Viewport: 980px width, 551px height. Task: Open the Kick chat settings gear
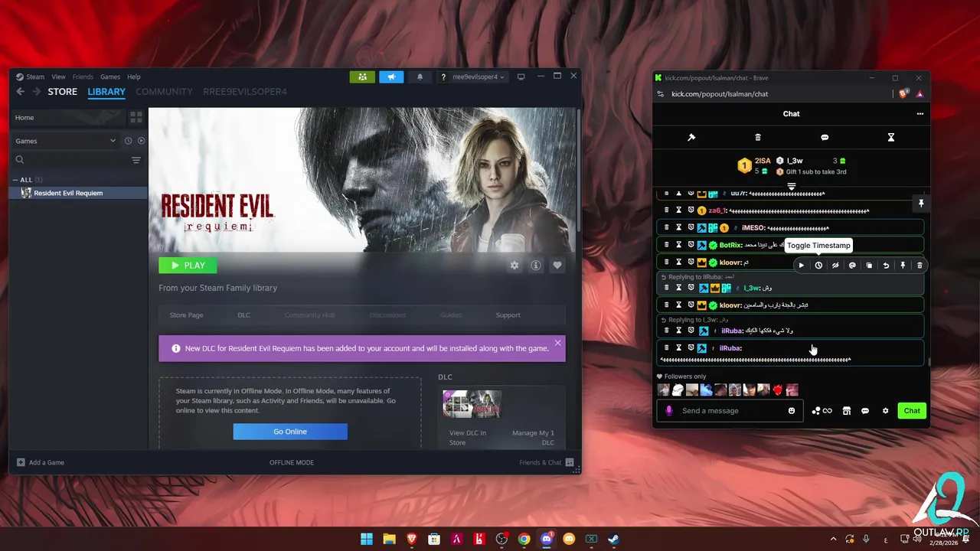click(x=886, y=411)
